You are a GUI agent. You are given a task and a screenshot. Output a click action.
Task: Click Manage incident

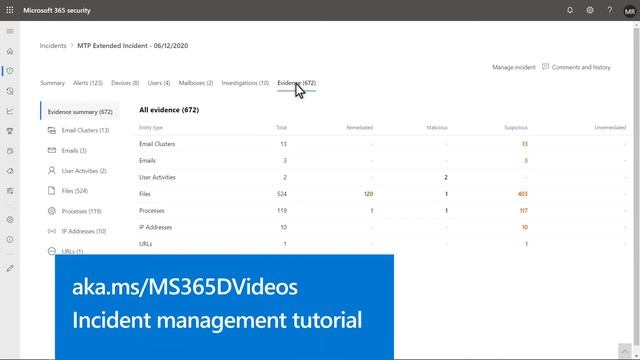(513, 67)
